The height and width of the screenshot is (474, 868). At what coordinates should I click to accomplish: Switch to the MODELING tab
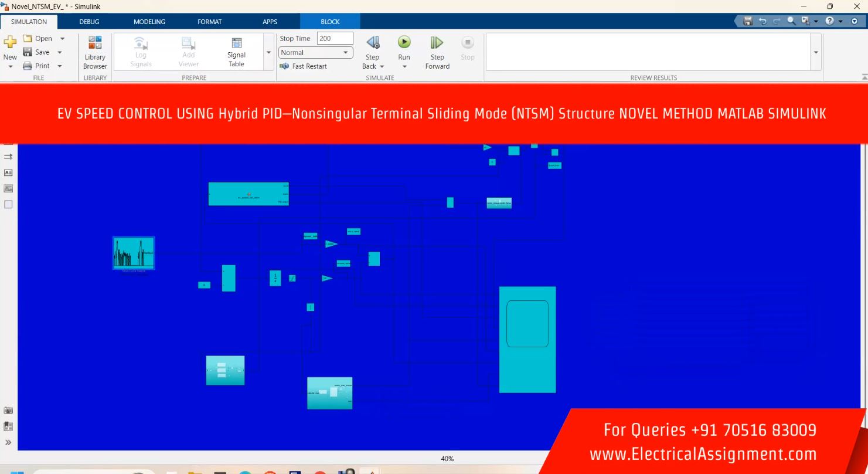click(x=149, y=22)
